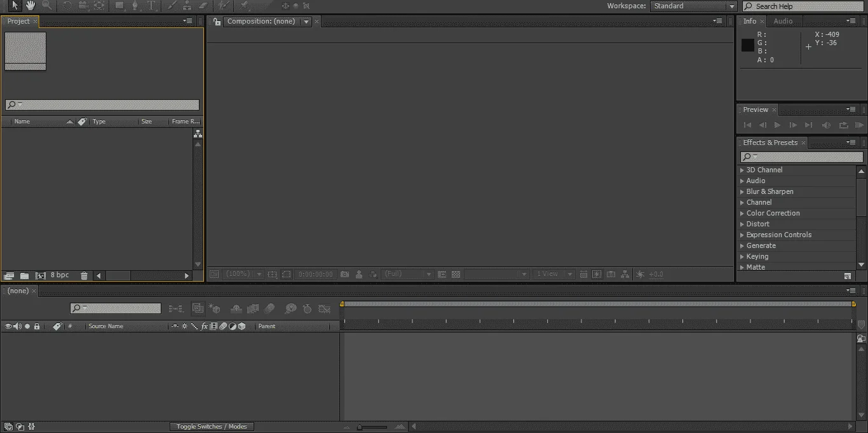This screenshot has height=433, width=868.
Task: Open the Graph Editor in timeline
Action: pyautogui.click(x=325, y=308)
